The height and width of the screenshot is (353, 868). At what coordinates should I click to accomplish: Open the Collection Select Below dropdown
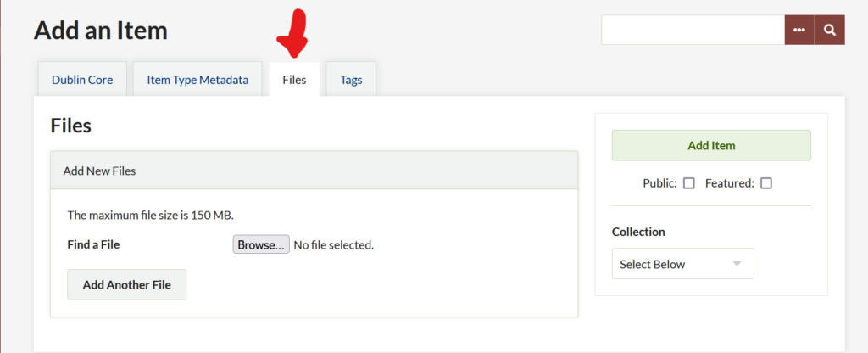683,264
